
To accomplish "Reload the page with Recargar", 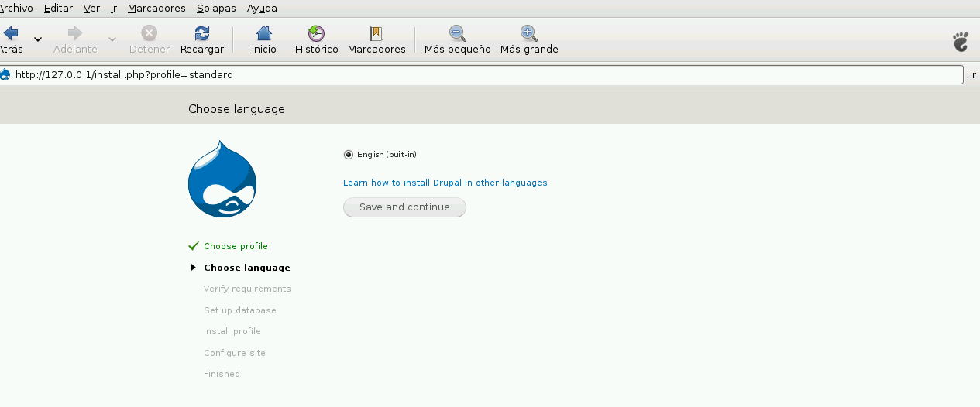I will tap(201, 39).
